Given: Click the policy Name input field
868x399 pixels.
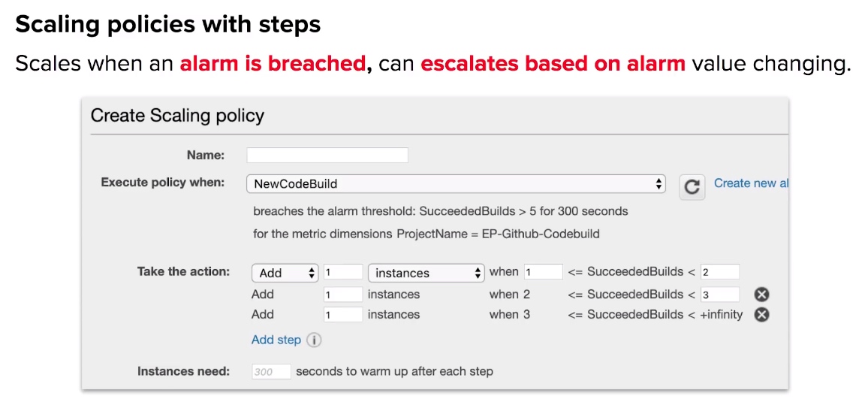Looking at the screenshot, I should pyautogui.click(x=327, y=155).
